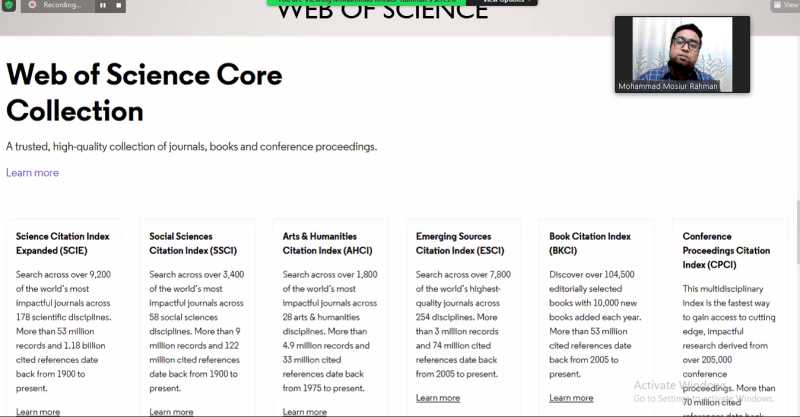Viewport: 800px width, 417px height.
Task: Open Learn more for Emerging Sources Citation Index
Action: pos(438,397)
